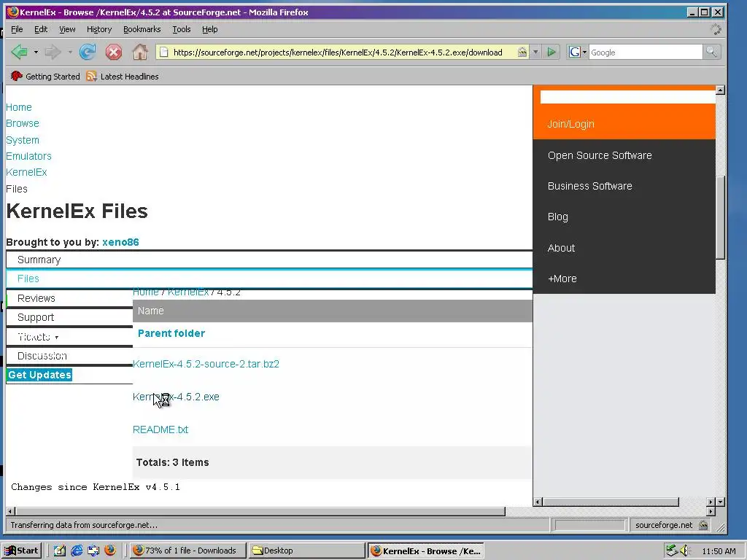This screenshot has height=560, width=747.
Task: Click the activity throbber icon
Action: pyautogui.click(x=716, y=29)
